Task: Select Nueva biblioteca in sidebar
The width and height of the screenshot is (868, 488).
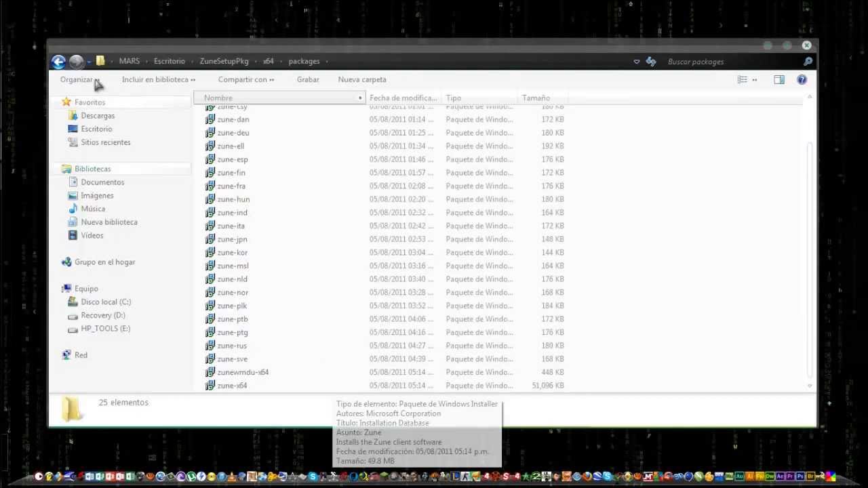Action: 109,222
